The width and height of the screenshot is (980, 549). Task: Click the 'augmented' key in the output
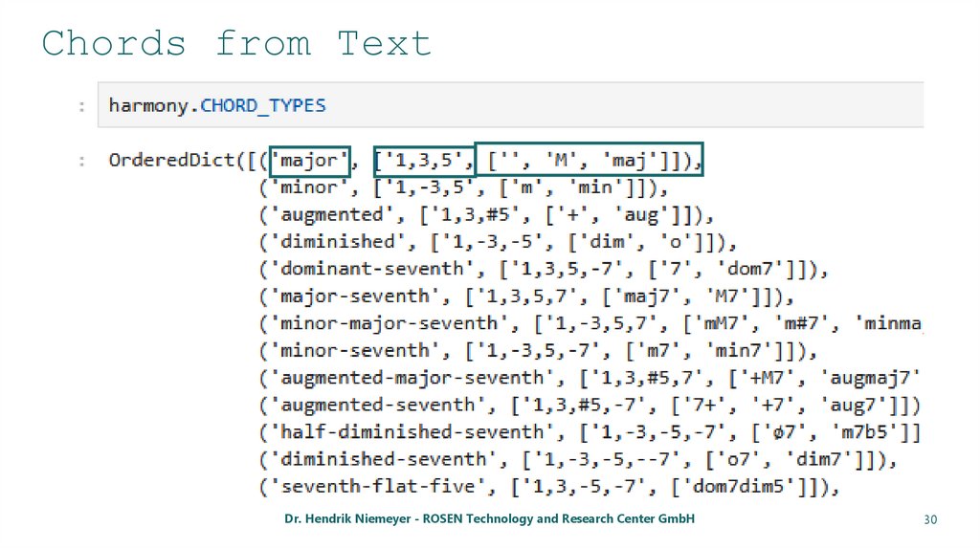[332, 215]
